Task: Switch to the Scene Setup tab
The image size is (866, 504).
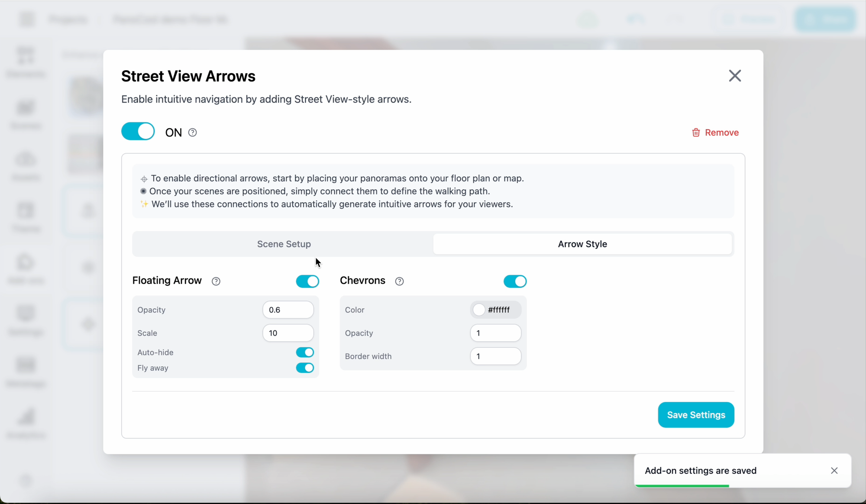Action: coord(284,244)
